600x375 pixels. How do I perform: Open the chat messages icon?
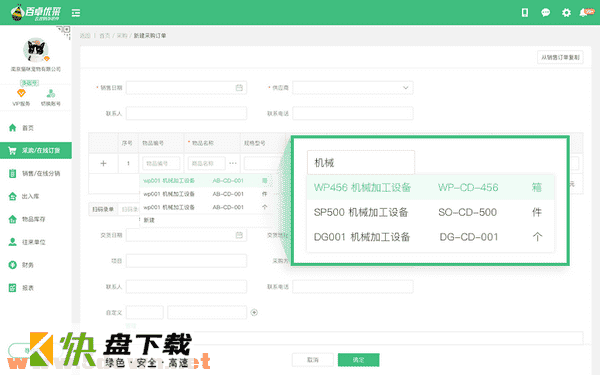545,13
